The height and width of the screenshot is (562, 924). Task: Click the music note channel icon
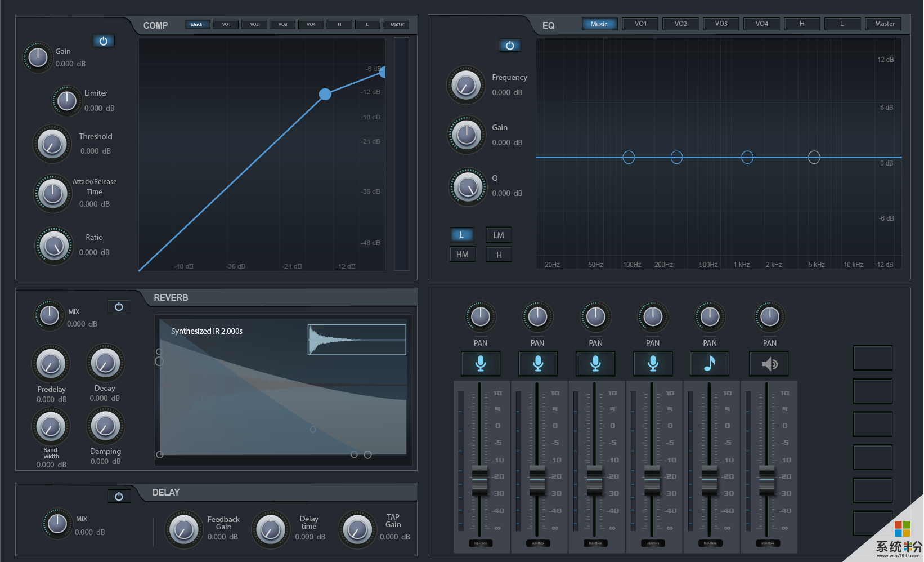[x=710, y=364]
